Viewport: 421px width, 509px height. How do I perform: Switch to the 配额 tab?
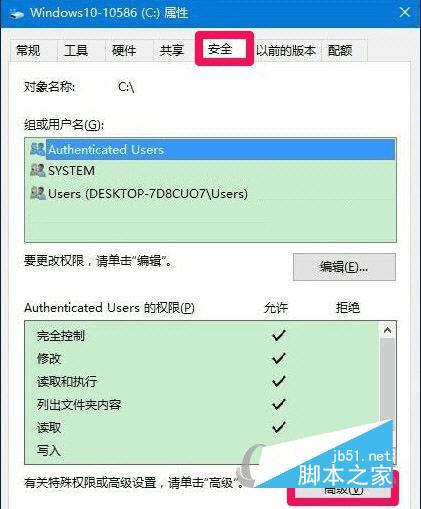[x=340, y=51]
